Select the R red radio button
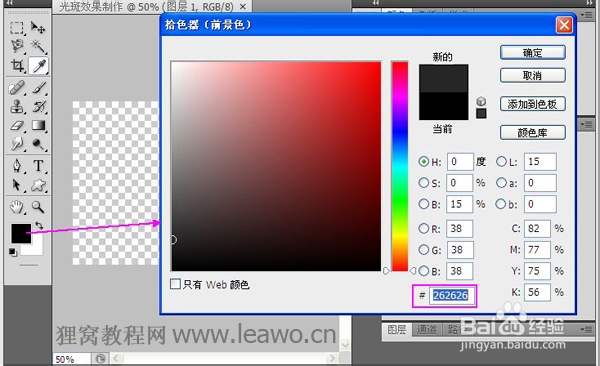 coord(424,229)
